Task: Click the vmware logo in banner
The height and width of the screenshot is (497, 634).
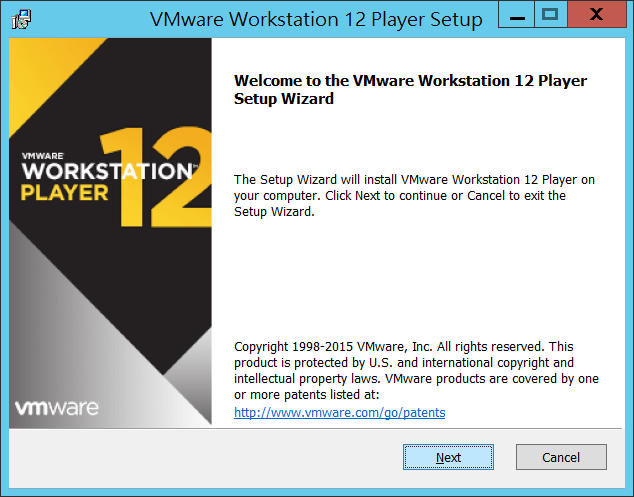Action: tap(57, 408)
